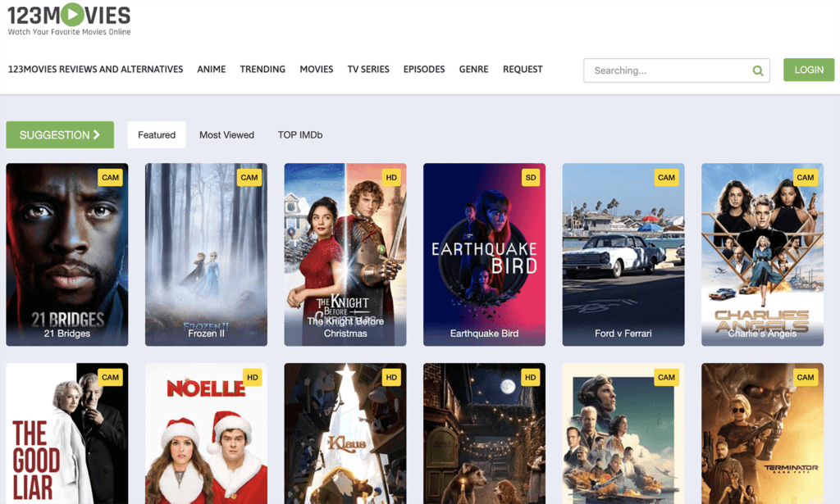
Task: Open The Knight Before Christmas poster
Action: tap(345, 255)
